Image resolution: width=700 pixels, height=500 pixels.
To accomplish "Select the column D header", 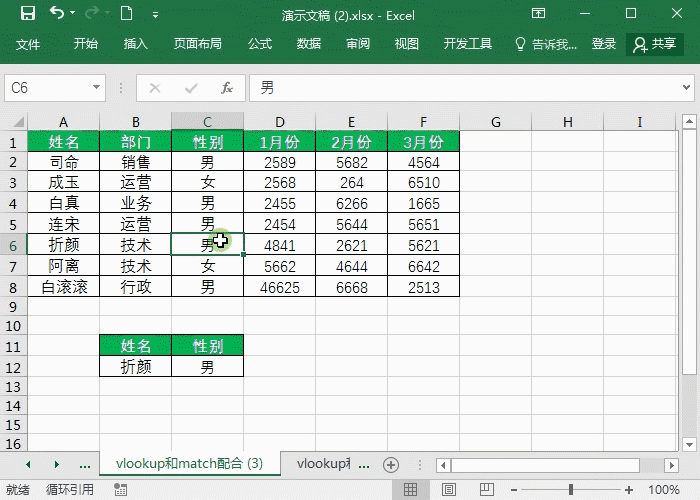I will pyautogui.click(x=280, y=122).
